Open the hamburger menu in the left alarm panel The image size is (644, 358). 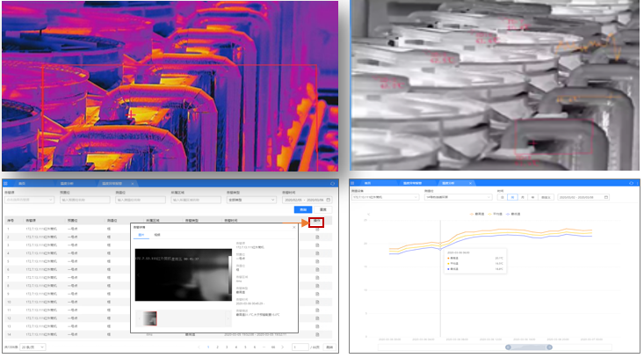(7, 183)
